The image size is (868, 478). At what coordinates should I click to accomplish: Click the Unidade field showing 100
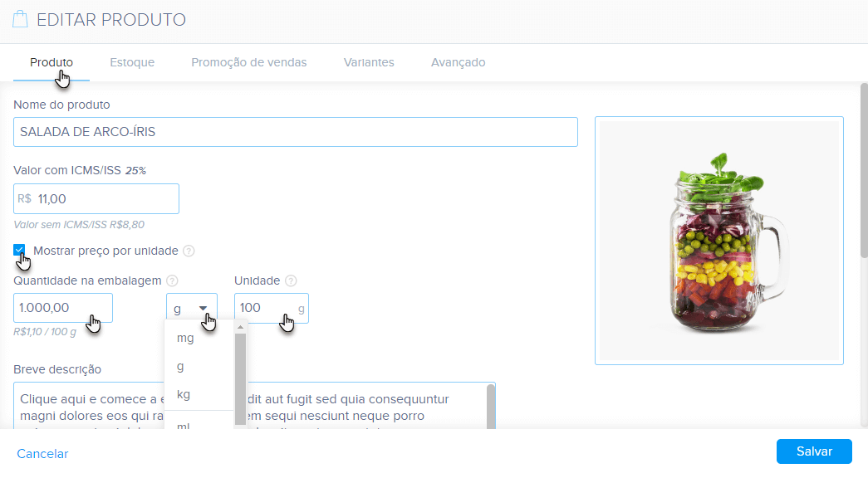(x=272, y=308)
